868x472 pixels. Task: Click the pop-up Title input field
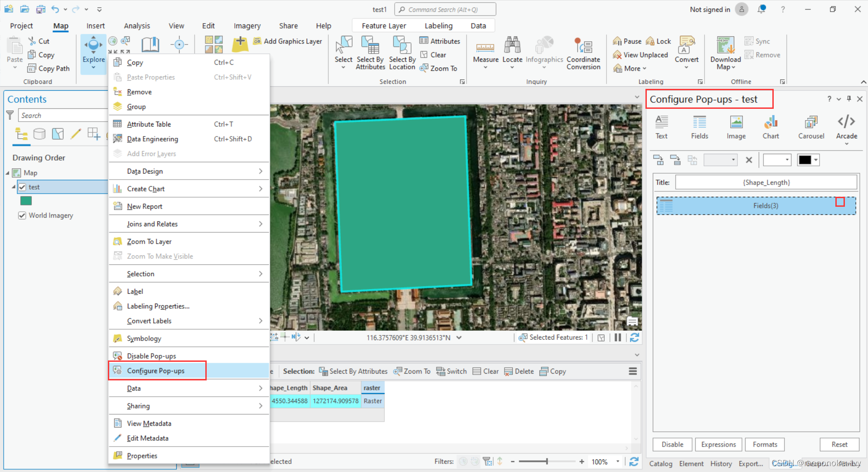(x=766, y=182)
